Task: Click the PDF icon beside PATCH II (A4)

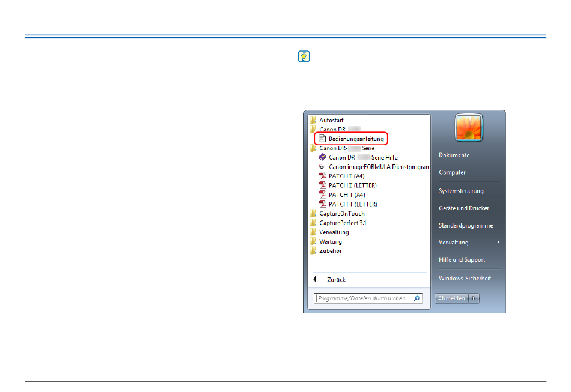Action: [322, 176]
